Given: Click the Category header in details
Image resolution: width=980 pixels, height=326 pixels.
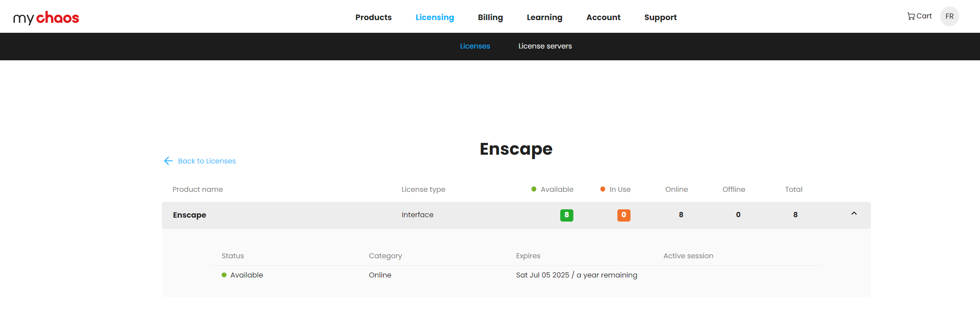Looking at the screenshot, I should 385,256.
